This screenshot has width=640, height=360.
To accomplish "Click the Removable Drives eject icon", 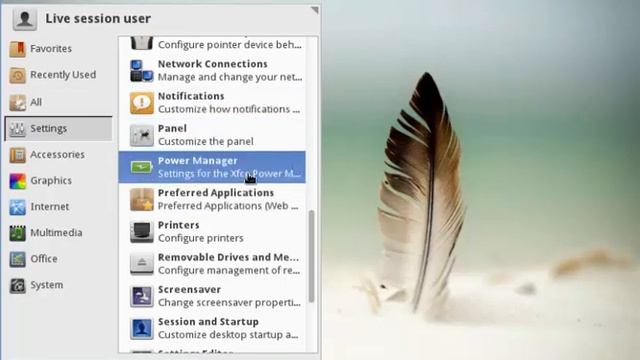I will (142, 264).
